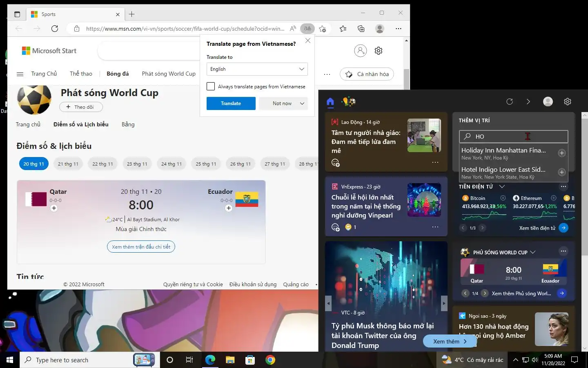Open the MSN hamburger menu
Screen dimensions: 588x368
click(20, 74)
